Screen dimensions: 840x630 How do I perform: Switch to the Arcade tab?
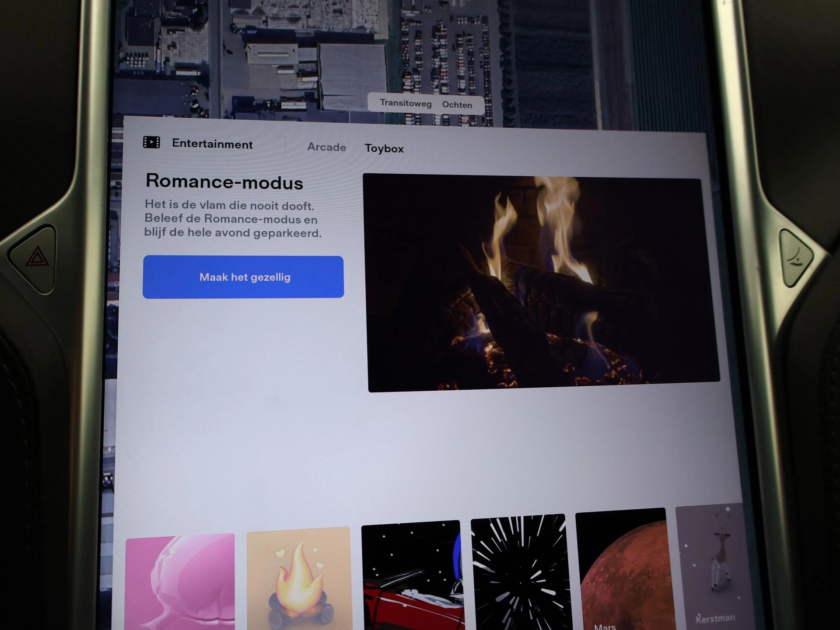point(326,147)
